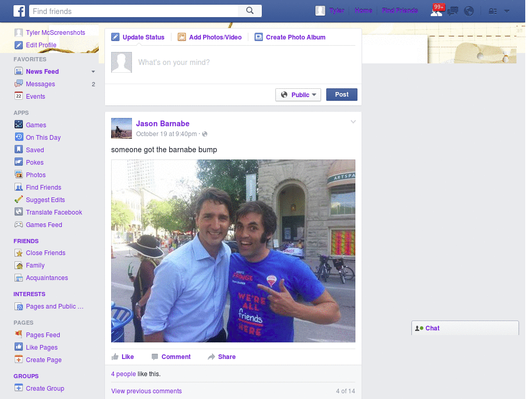Comment on Jason Barnabe's post

pyautogui.click(x=171, y=356)
